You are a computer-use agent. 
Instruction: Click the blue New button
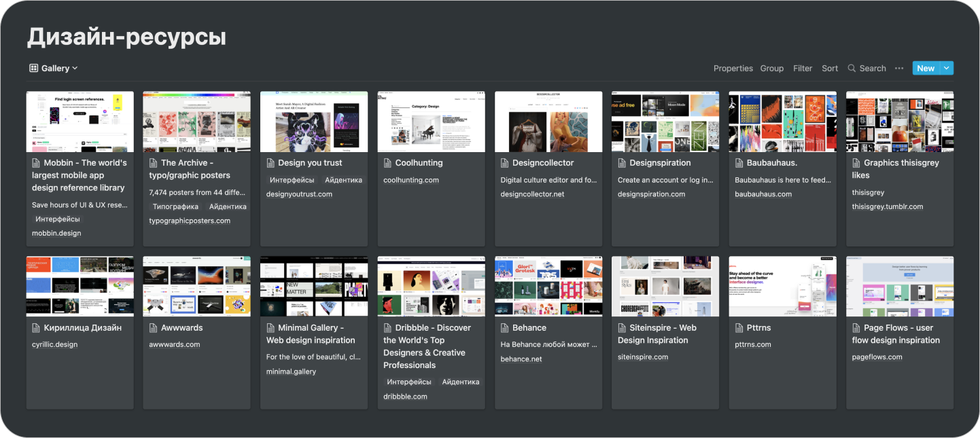click(925, 68)
